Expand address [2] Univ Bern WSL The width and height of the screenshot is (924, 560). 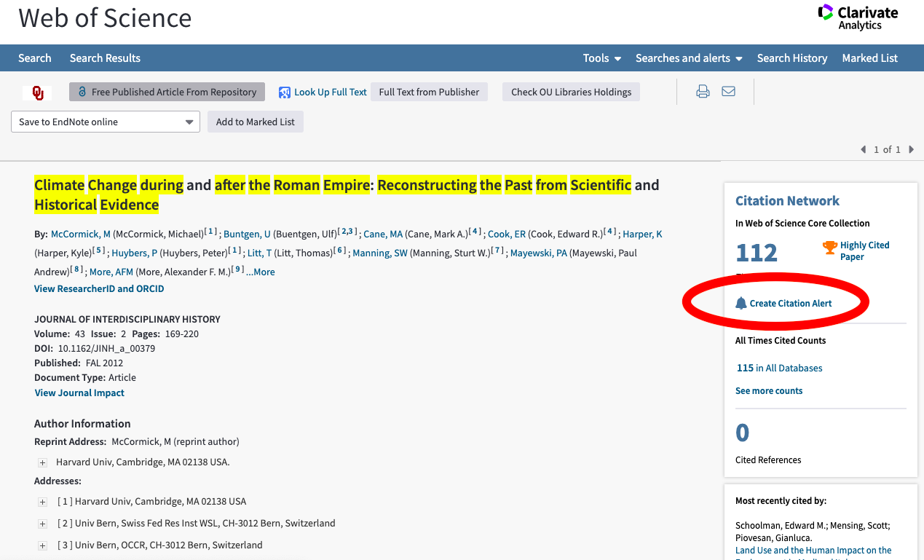tap(43, 524)
